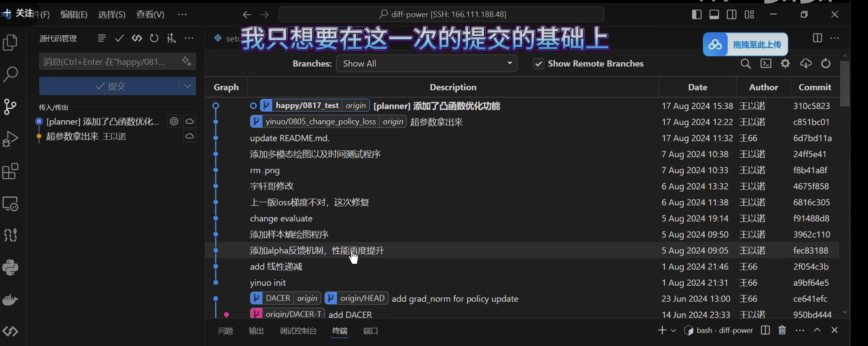Toggle secondary sidebar layout button

pos(731,14)
